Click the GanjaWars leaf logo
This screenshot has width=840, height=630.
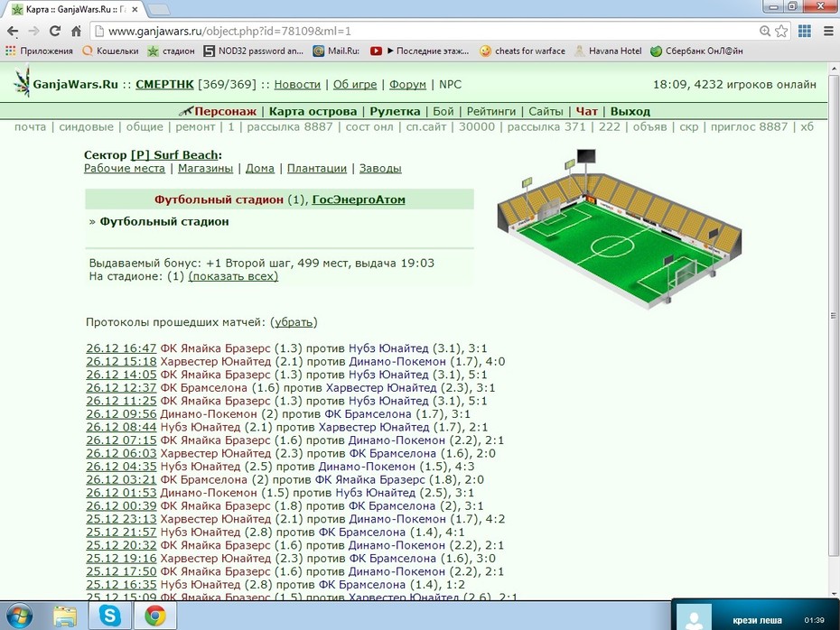tap(22, 81)
